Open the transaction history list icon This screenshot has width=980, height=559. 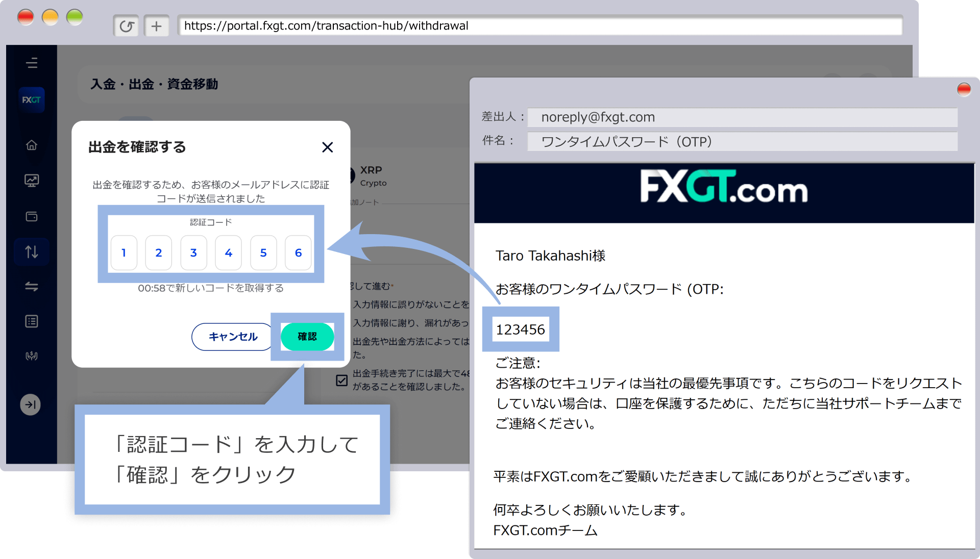coord(32,321)
